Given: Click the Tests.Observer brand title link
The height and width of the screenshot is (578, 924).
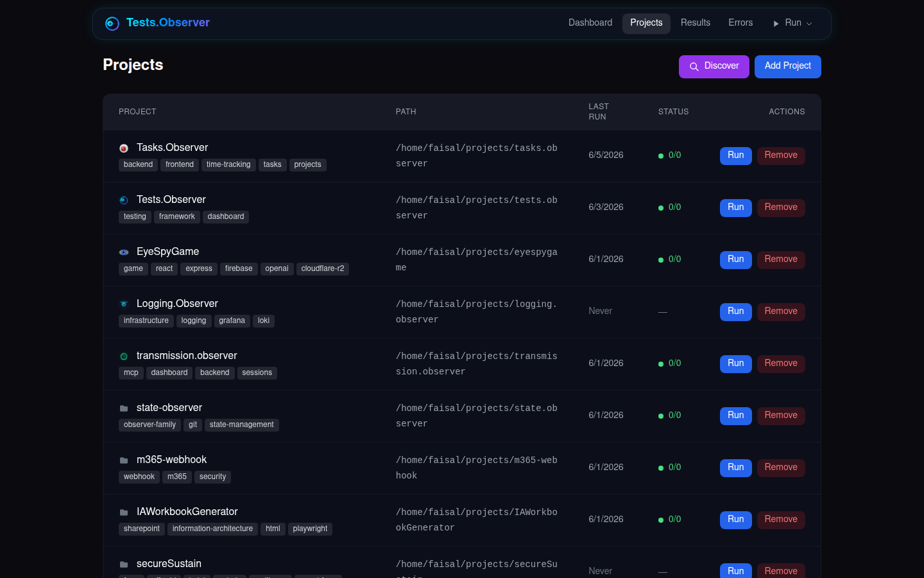Looking at the screenshot, I should pyautogui.click(x=168, y=22).
